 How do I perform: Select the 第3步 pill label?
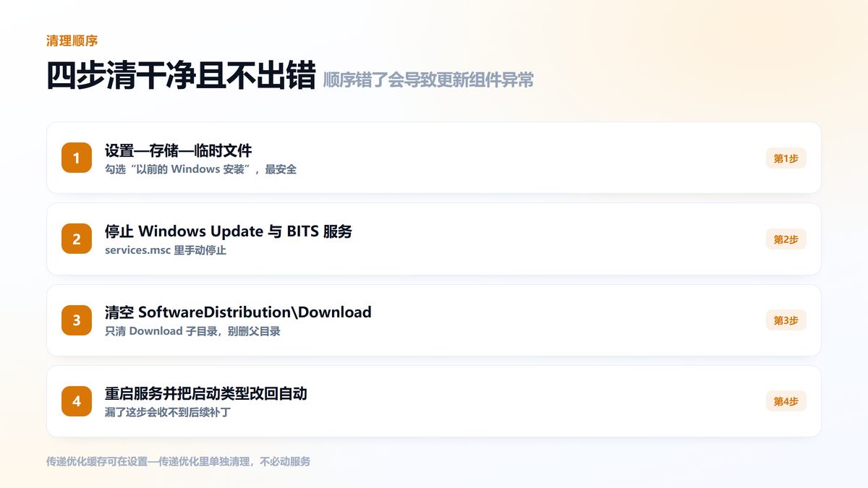tap(786, 320)
